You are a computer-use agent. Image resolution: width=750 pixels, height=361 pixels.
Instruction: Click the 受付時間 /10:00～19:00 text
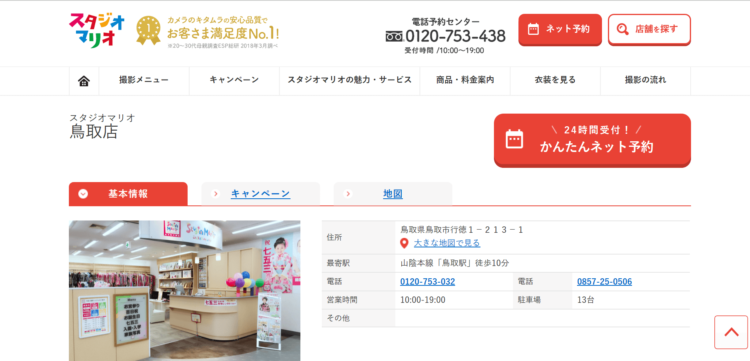coord(444,51)
